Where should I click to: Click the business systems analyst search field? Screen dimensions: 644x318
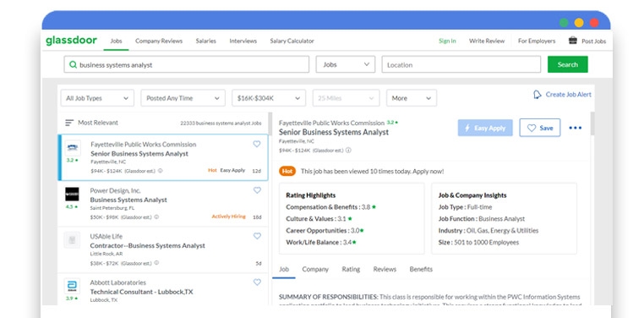click(187, 64)
